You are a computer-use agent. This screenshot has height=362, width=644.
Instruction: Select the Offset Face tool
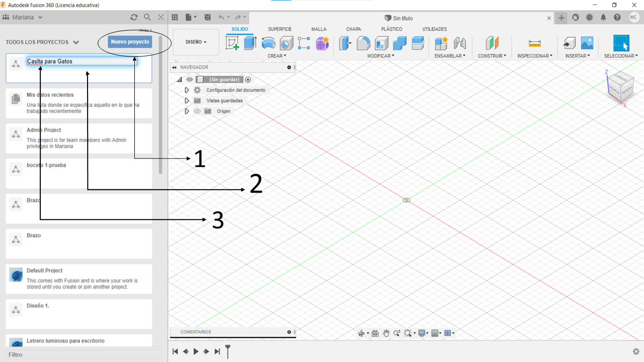(x=418, y=43)
